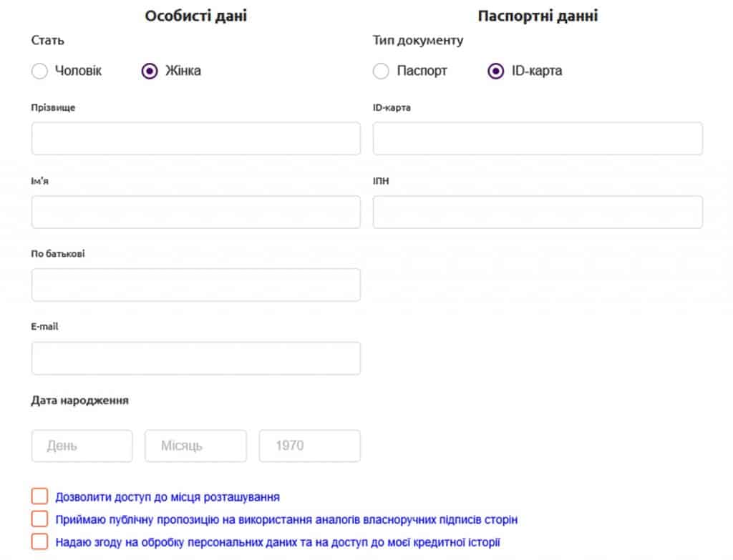Focus the Ім'я text field

(195, 212)
